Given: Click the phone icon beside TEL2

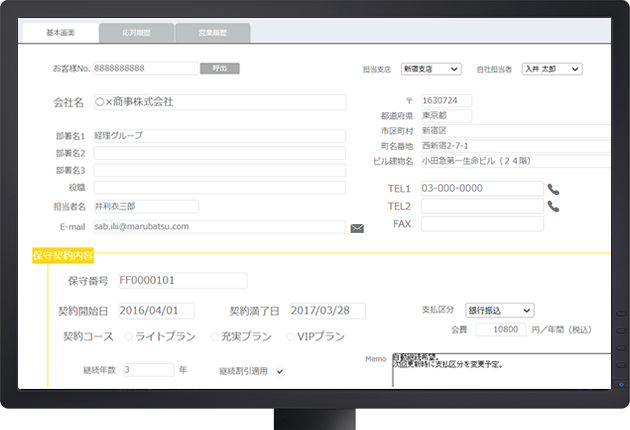Looking at the screenshot, I should click(553, 206).
